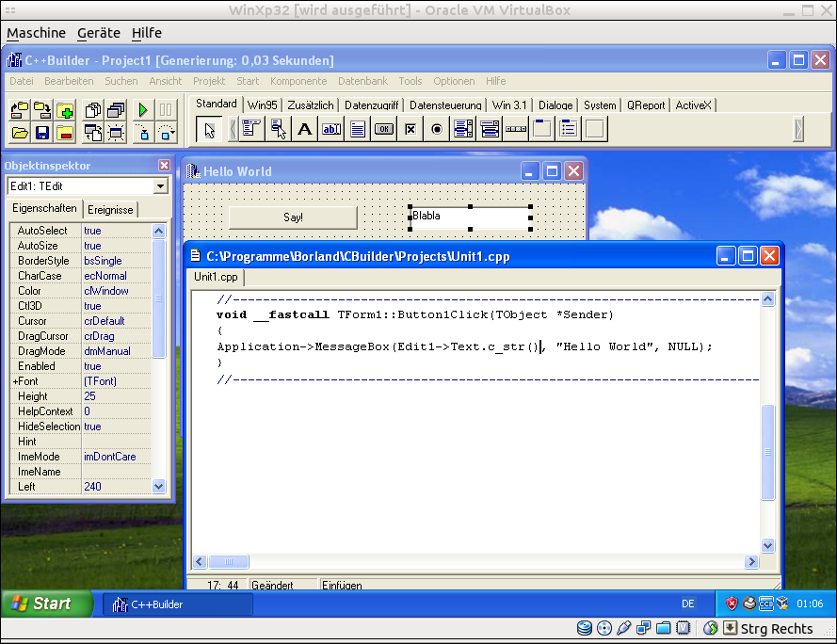
Task: Select the Button component (OK icon)
Action: [384, 129]
